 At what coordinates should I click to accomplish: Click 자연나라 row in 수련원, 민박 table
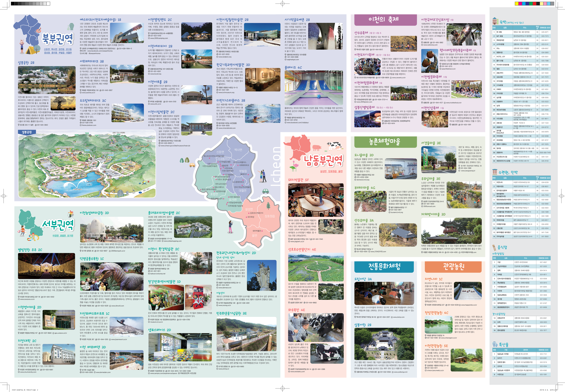[521, 182]
